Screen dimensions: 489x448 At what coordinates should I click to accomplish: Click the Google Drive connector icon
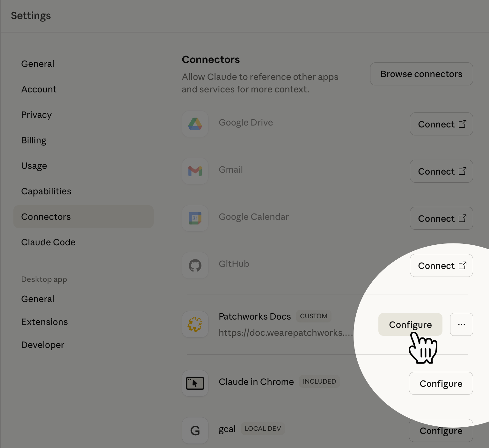[x=195, y=124]
